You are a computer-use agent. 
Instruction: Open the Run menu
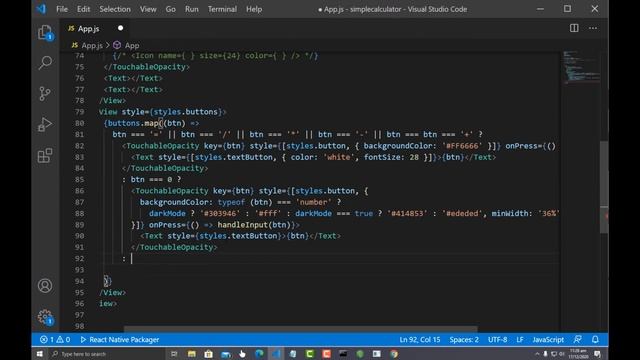tap(191, 9)
